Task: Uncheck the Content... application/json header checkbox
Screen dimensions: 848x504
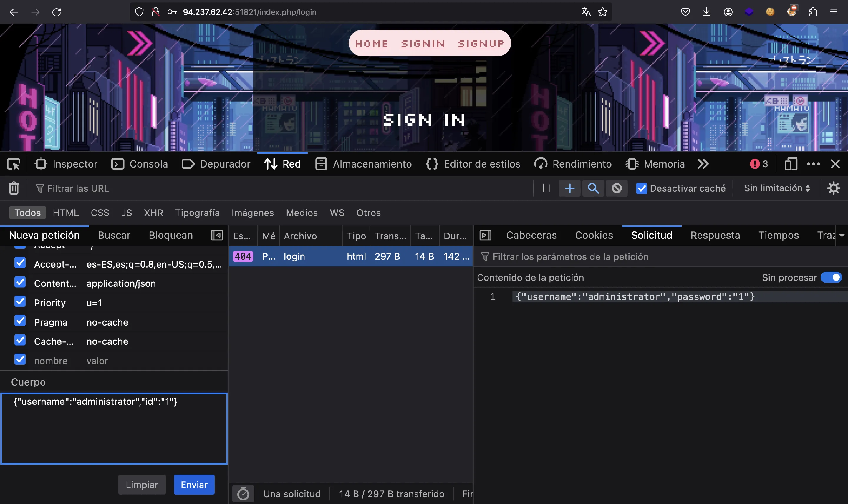Action: [20, 282]
